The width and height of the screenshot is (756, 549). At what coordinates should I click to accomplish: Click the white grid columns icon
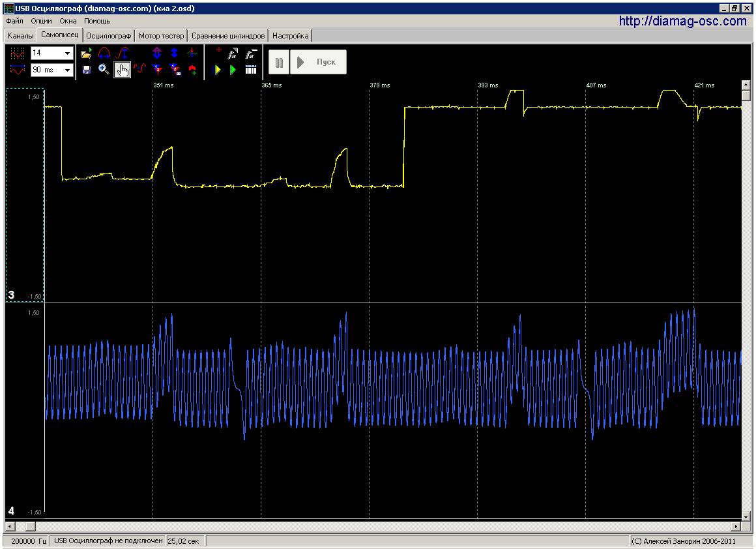251,70
